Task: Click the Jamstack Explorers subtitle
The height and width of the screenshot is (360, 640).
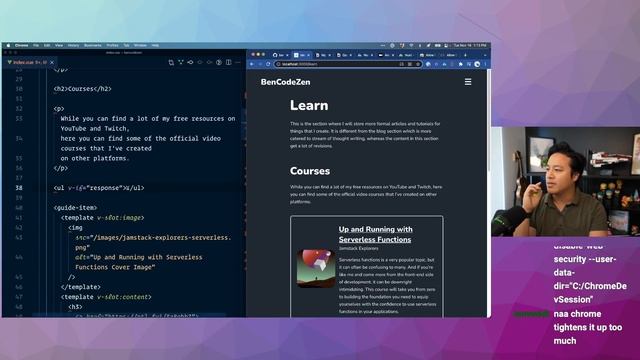Action: click(x=358, y=248)
